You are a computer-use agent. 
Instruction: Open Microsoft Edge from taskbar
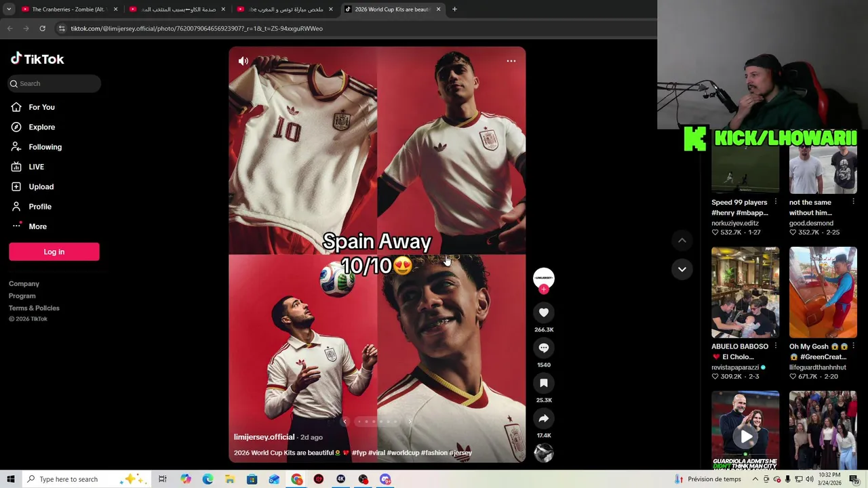[x=208, y=479]
